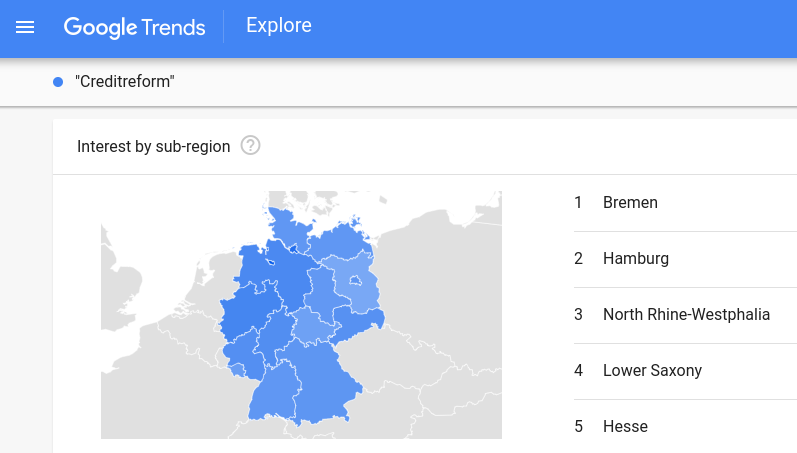797x453 pixels.
Task: Open the hamburger main menu
Action: coord(25,27)
